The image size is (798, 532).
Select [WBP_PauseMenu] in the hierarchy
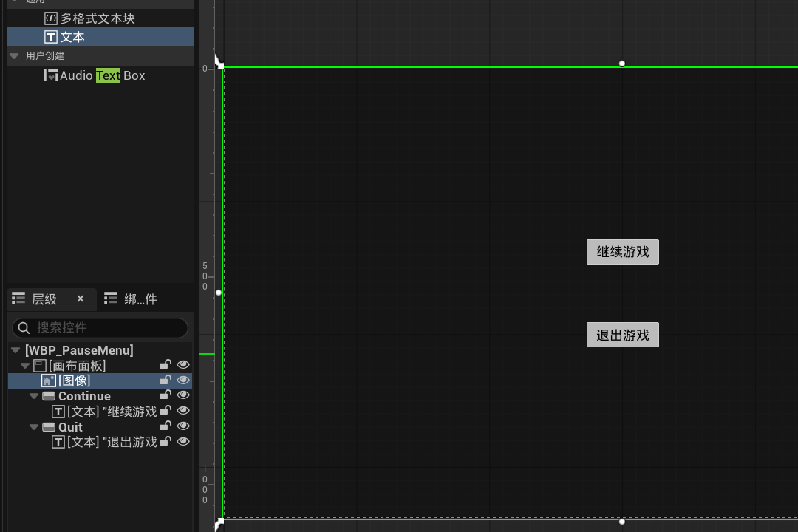[79, 350]
